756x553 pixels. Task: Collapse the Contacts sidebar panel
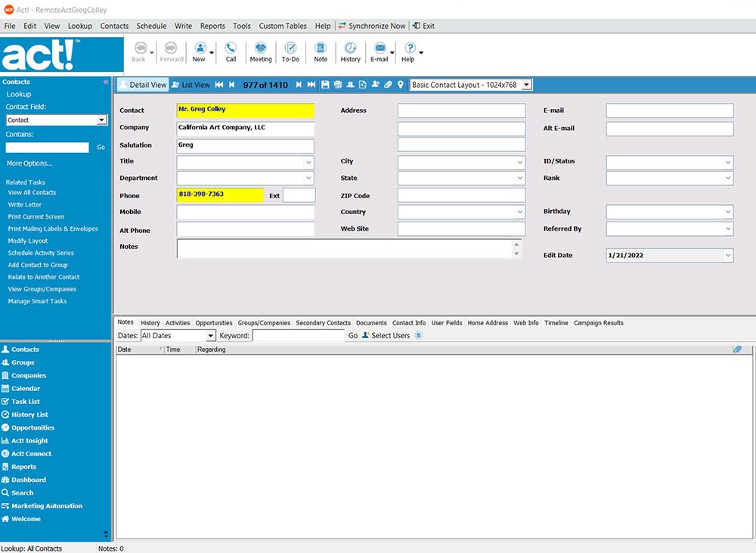point(106,82)
